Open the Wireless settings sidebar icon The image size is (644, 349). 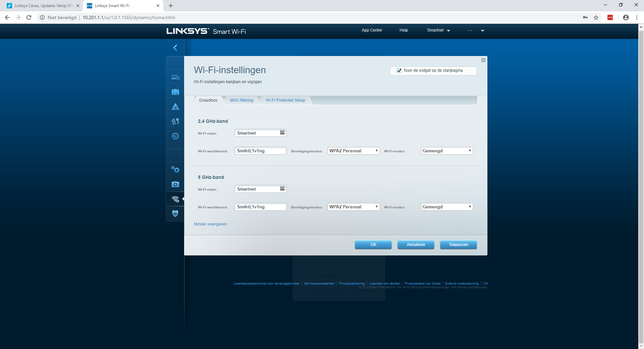[175, 199]
